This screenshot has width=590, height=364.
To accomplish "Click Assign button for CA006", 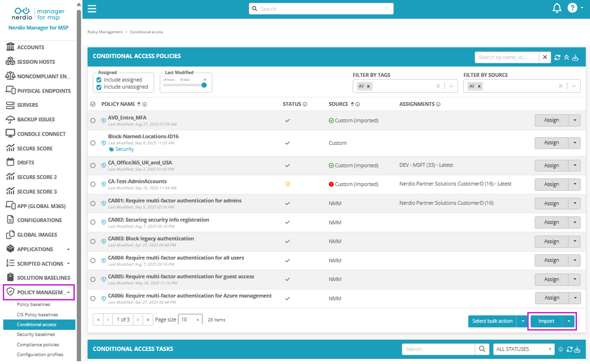I will [551, 298].
